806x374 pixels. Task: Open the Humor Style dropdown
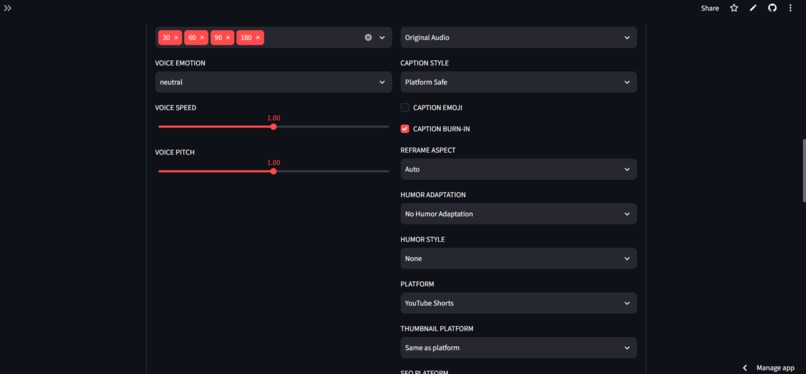tap(518, 258)
